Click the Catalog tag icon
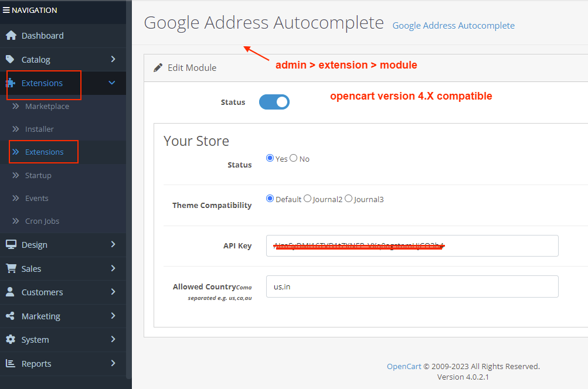 pos(11,60)
